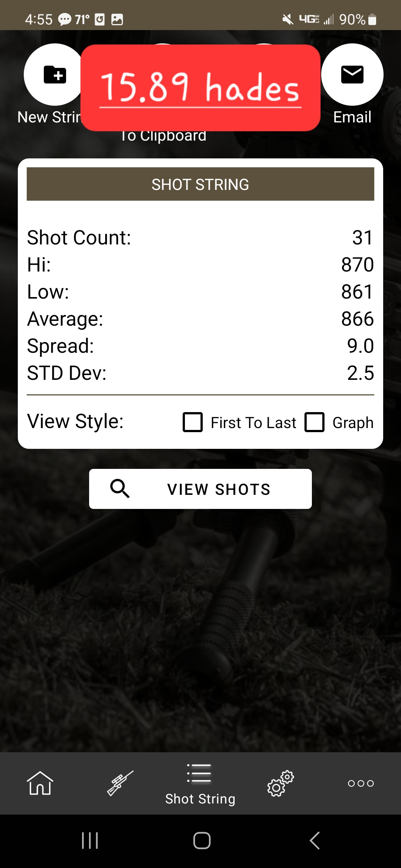This screenshot has height=868, width=401.
Task: Tap the New String label
Action: click(49, 117)
